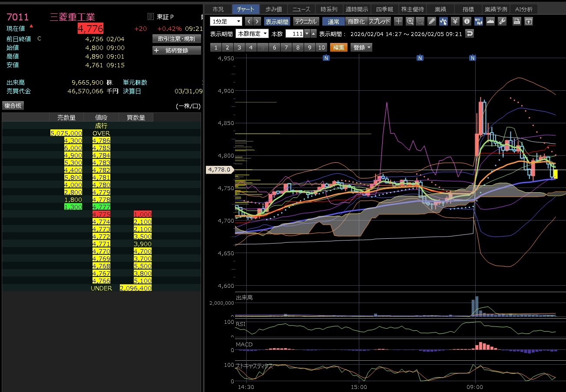
Task: Open the chart info icon
Action: [x=467, y=21]
